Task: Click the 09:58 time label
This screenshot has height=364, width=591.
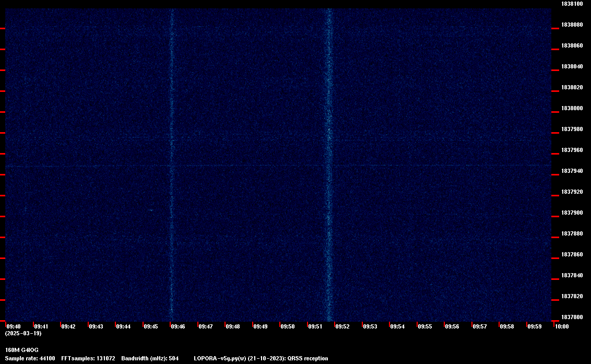Action: (507, 326)
